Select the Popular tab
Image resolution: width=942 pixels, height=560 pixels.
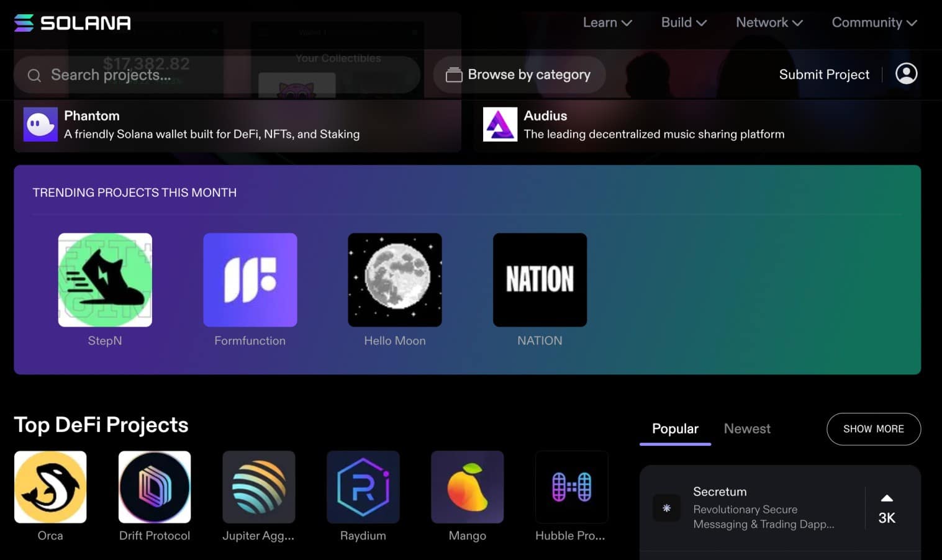[x=675, y=428]
